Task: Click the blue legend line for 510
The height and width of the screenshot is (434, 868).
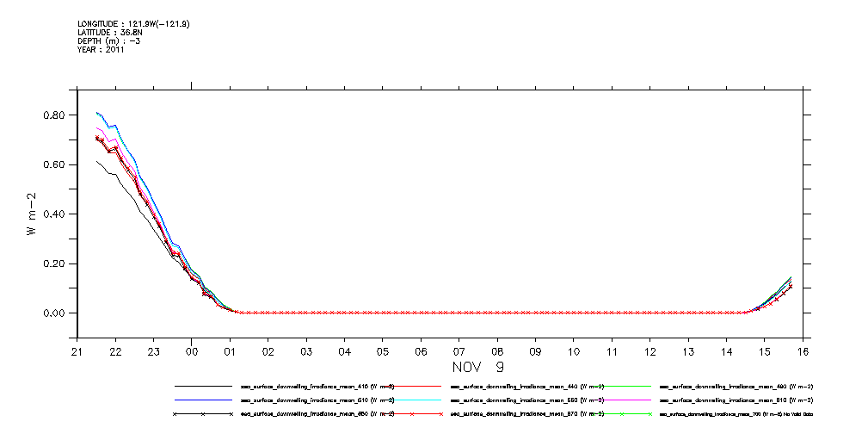Action: (203, 400)
